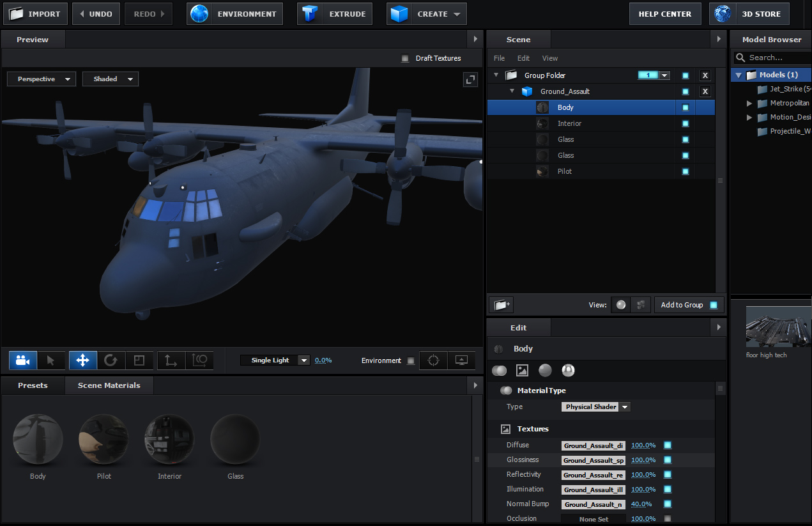Viewport: 812px width, 526px height.
Task: Open the textures image icon in Edit panel
Action: tap(522, 371)
